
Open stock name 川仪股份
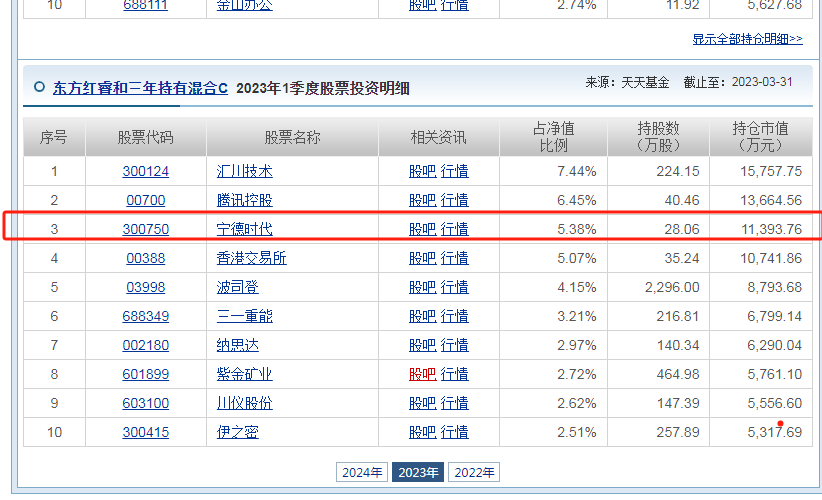point(244,403)
